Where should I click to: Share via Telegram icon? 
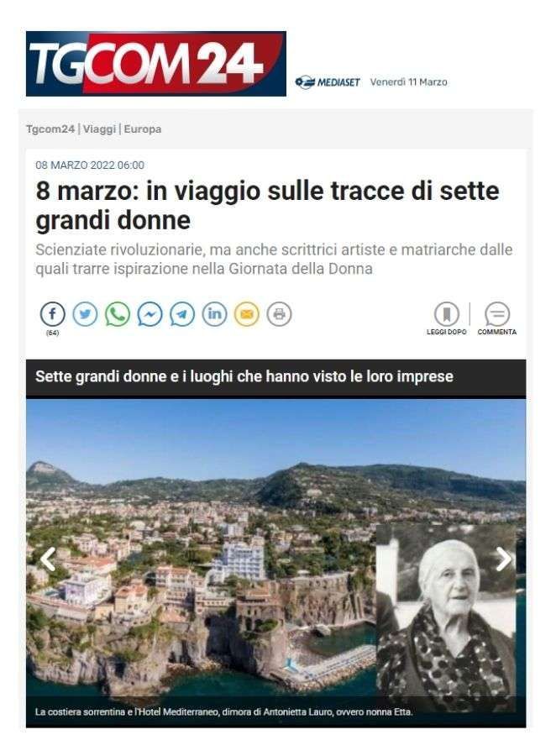182,314
